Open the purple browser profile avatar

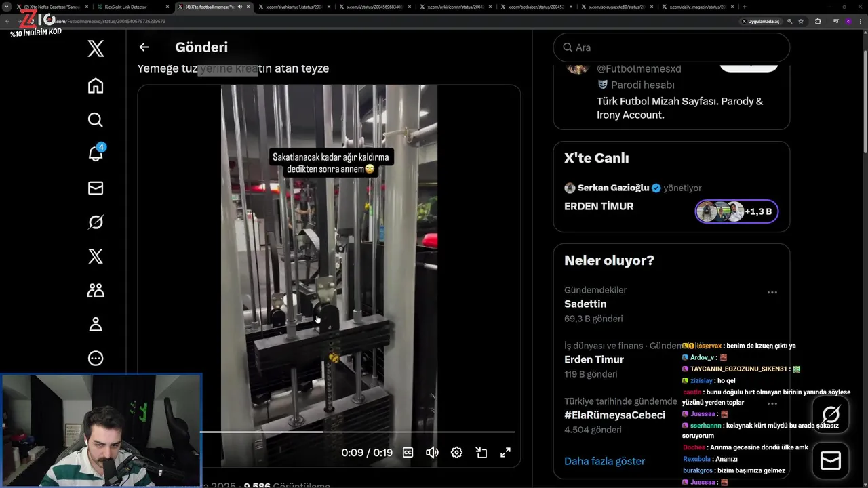848,21
